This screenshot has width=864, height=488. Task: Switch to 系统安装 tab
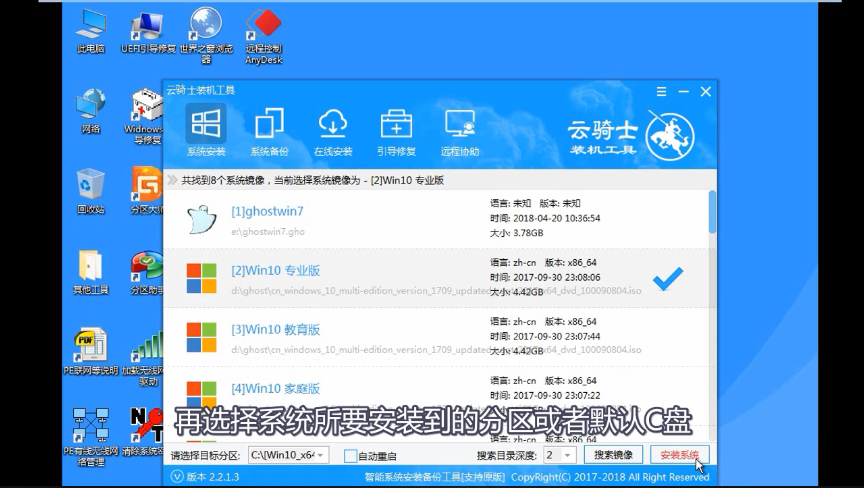(206, 130)
